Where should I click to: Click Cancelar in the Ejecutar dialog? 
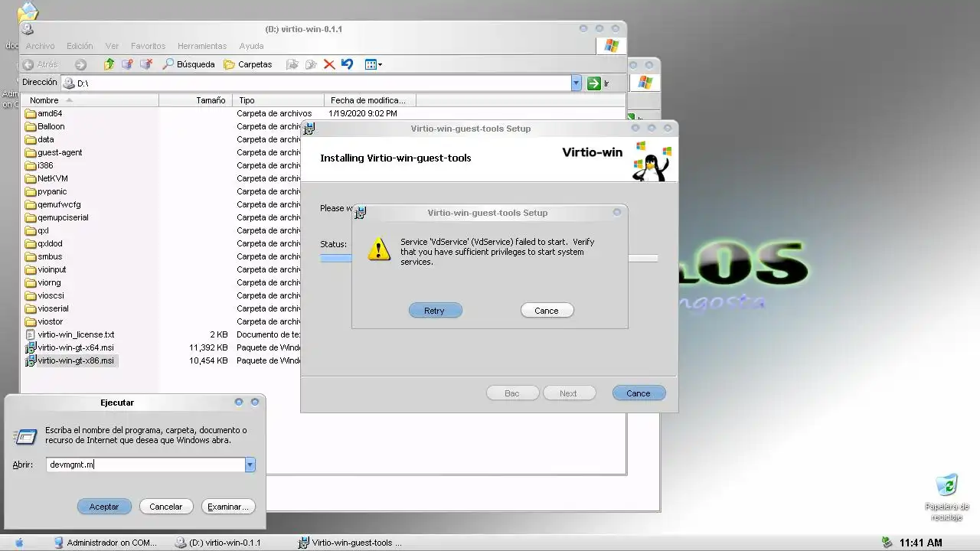tap(165, 507)
